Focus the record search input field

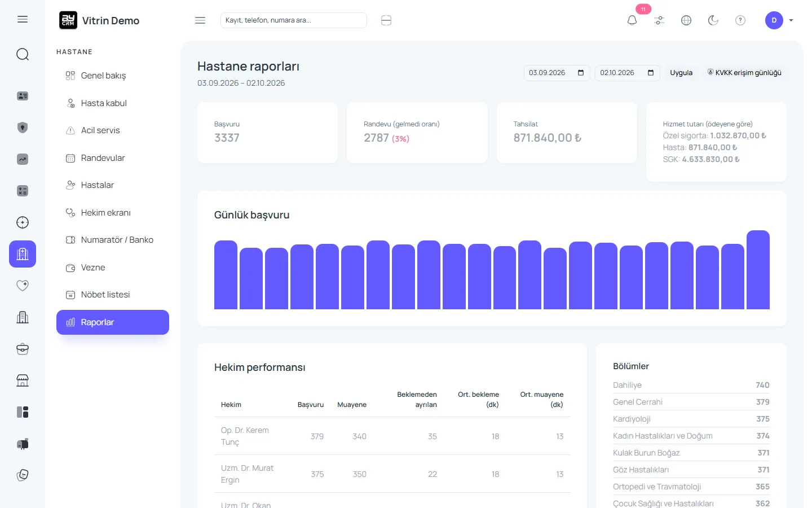(x=294, y=20)
